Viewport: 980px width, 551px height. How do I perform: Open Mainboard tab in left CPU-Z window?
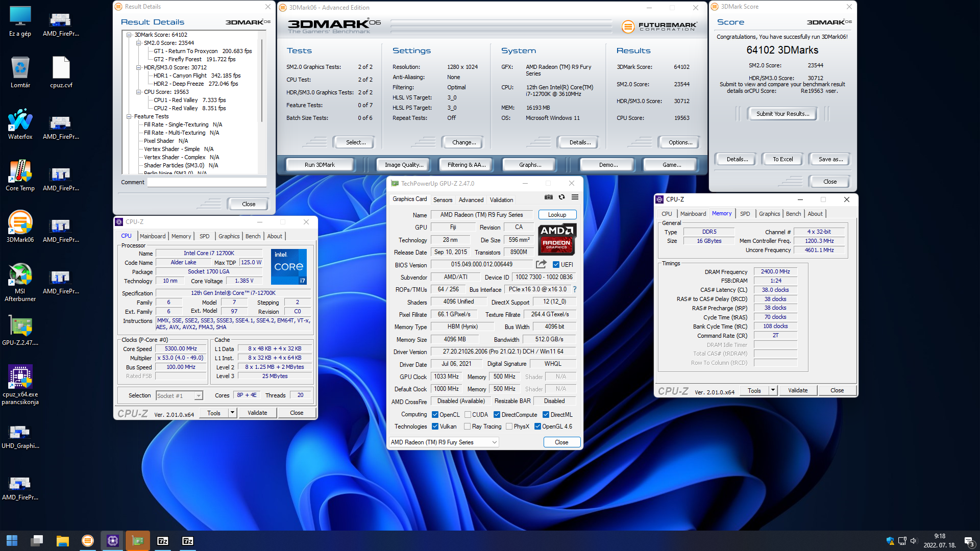pos(153,236)
